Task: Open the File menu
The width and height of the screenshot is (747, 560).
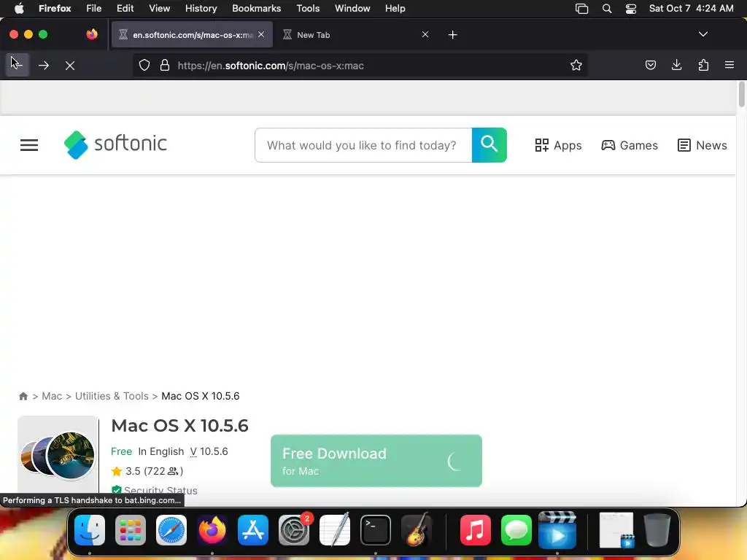Action: coord(94,8)
